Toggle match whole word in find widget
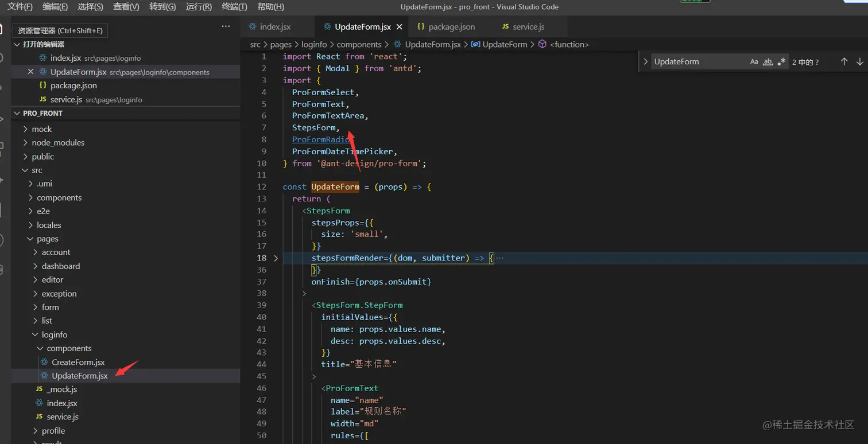The height and width of the screenshot is (444, 868). click(768, 62)
